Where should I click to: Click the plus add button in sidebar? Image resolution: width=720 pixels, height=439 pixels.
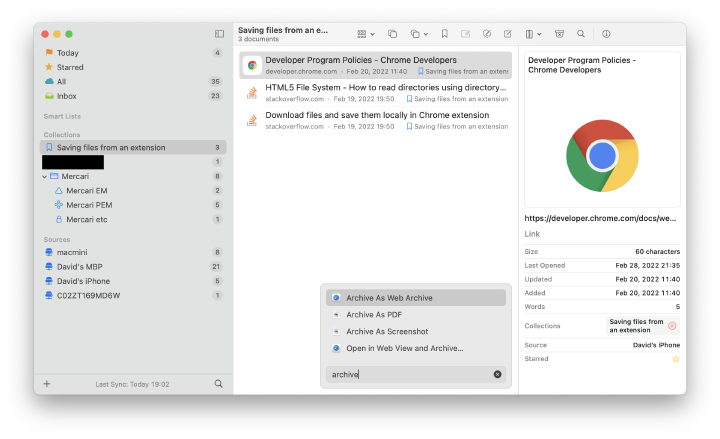click(47, 384)
